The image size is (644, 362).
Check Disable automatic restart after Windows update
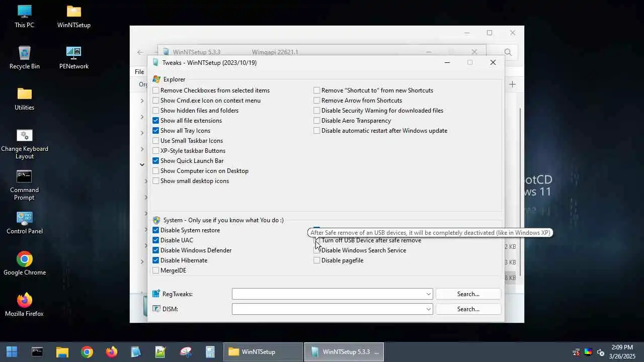317,131
